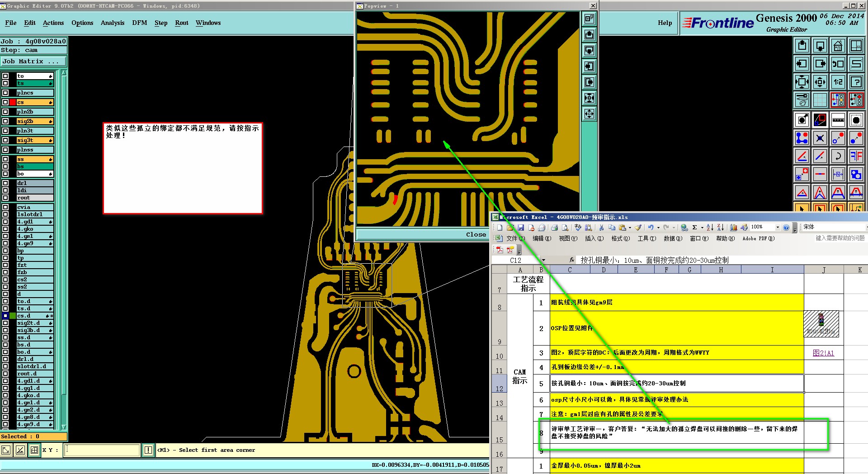868x474 pixels.
Task: Open the Paste options dropdown arrow in Excel
Action: [630, 228]
